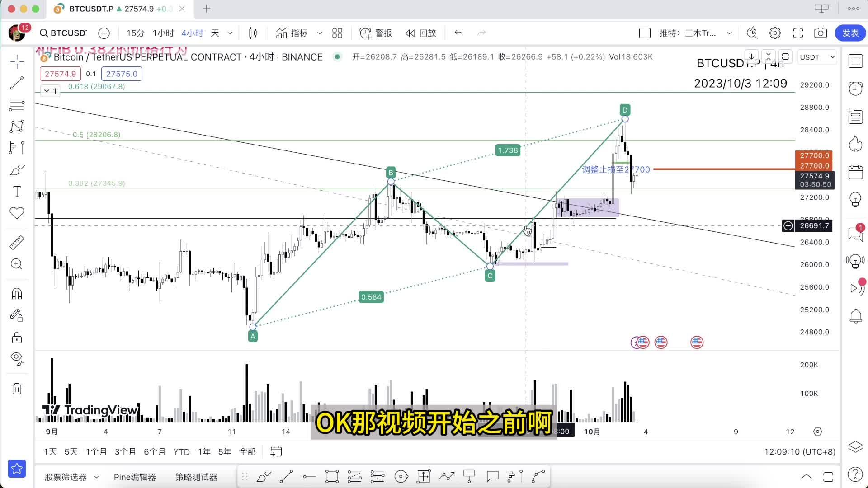Set range to 1个月
Viewport: 868px width, 488px height.
pos(96,451)
